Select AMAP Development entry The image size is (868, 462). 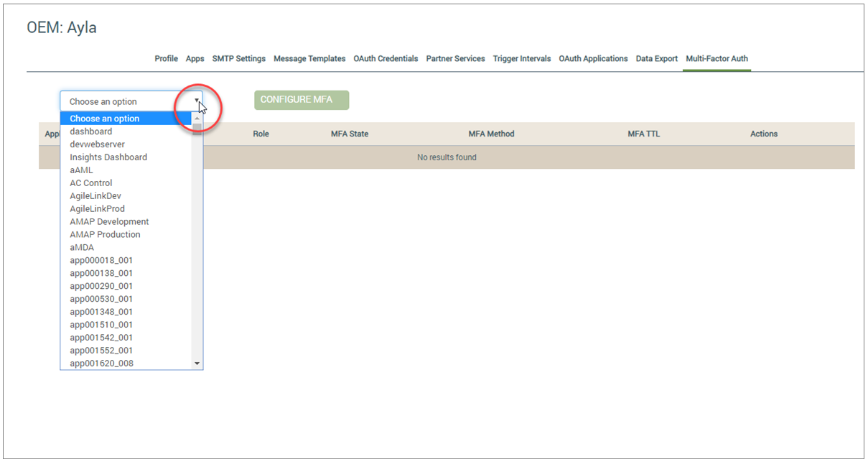tap(126, 222)
